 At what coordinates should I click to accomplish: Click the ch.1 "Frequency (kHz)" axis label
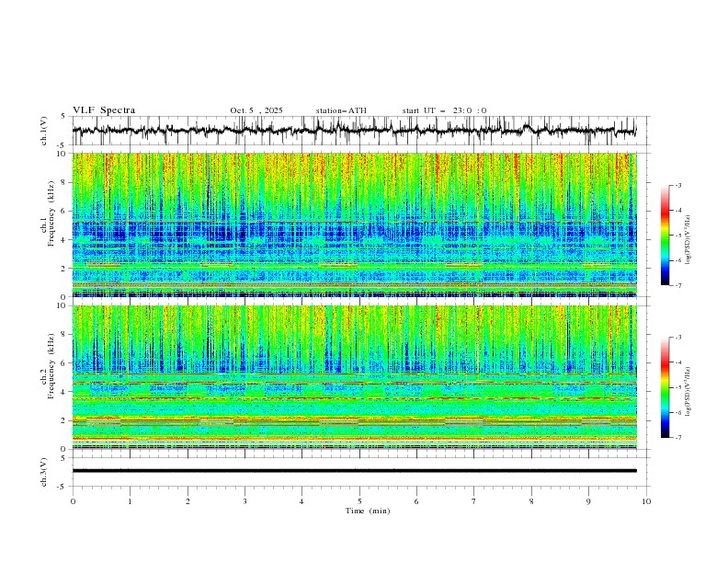click(x=51, y=213)
